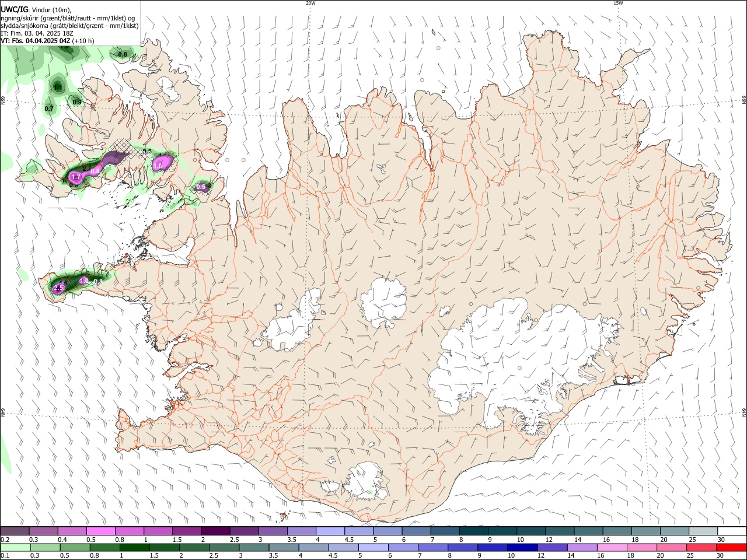
Task: Click the 'IT: Fim. 03. 04. 2025 18Z' line
Action: [37, 33]
